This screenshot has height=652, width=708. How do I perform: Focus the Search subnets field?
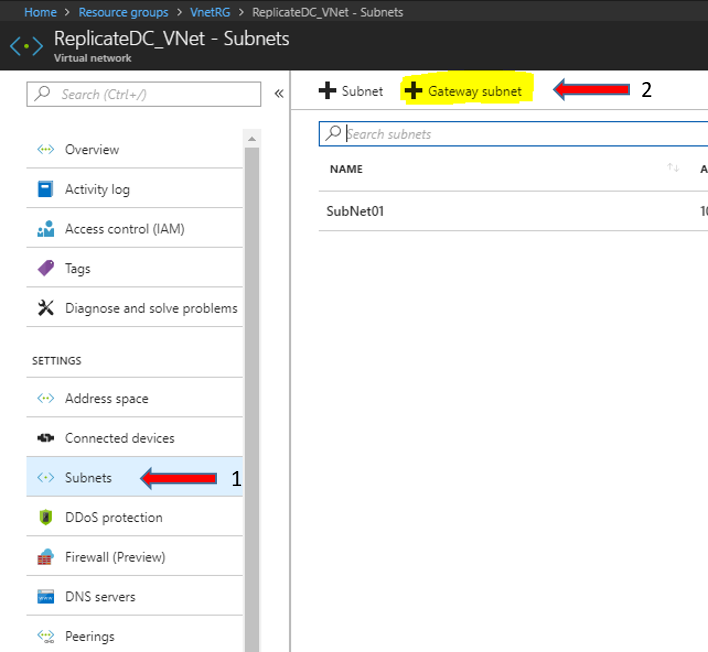[513, 134]
